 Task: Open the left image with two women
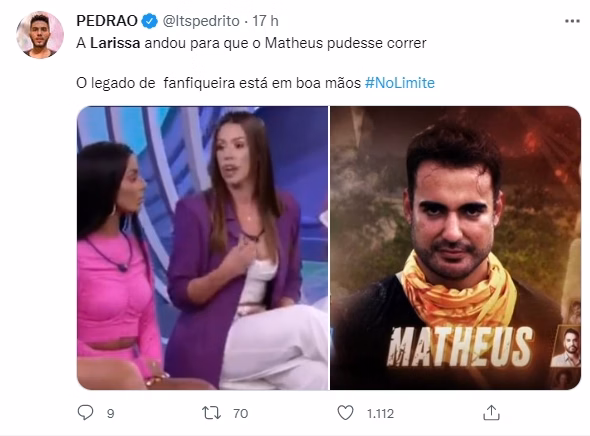(202, 248)
